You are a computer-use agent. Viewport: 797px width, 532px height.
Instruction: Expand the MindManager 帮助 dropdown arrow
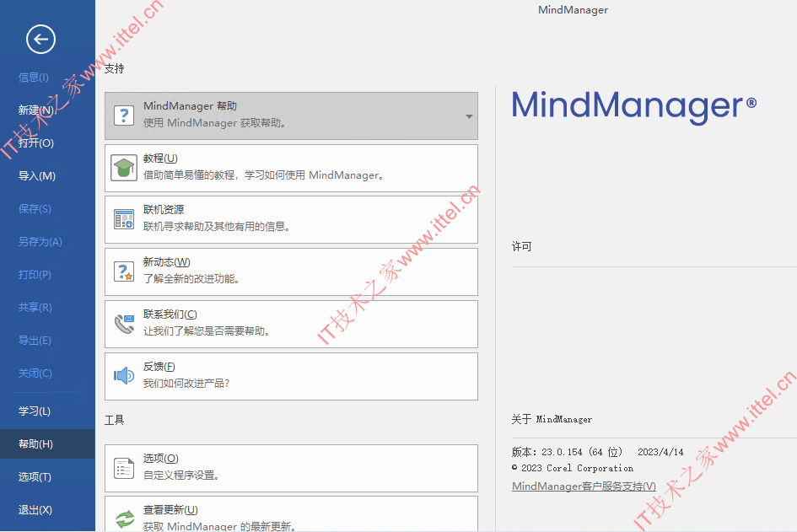point(469,116)
